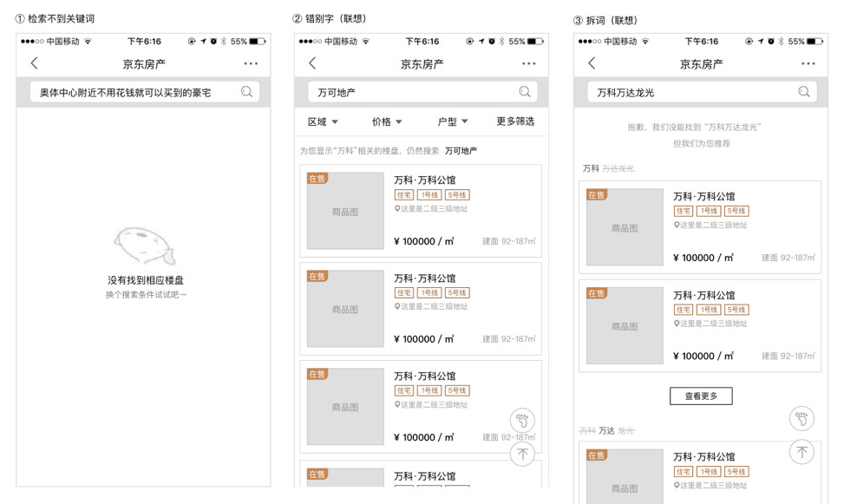Tap battery indicator in first phone status bar
This screenshot has width=857, height=504.
258,42
